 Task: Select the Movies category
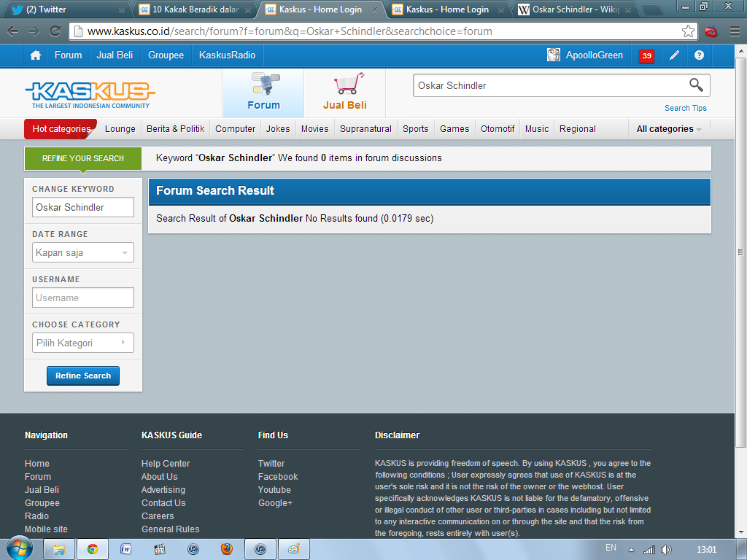[x=315, y=129]
